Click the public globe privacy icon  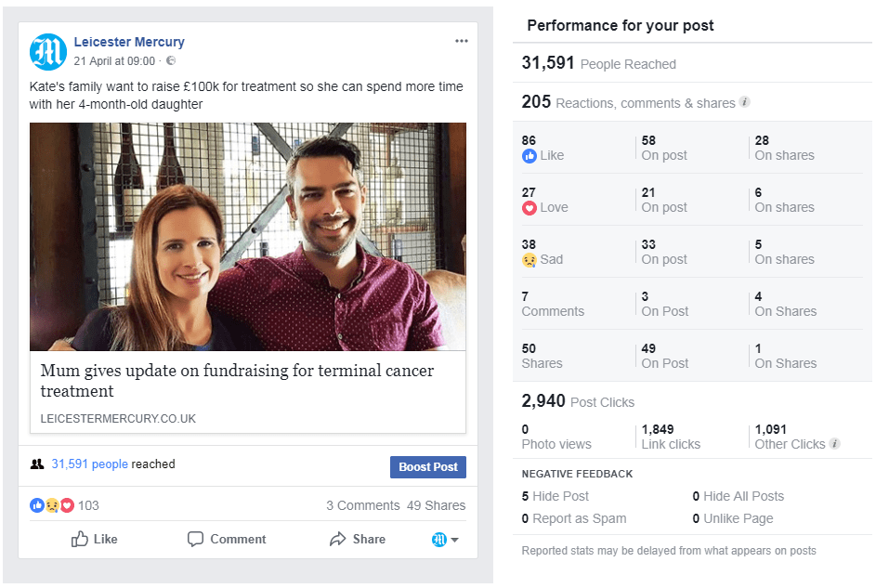[171, 61]
